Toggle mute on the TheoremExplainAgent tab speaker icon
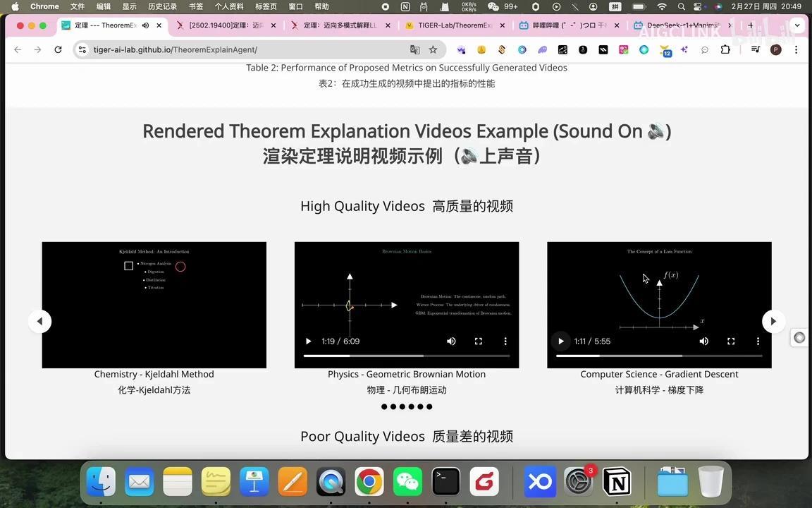 (x=144, y=25)
